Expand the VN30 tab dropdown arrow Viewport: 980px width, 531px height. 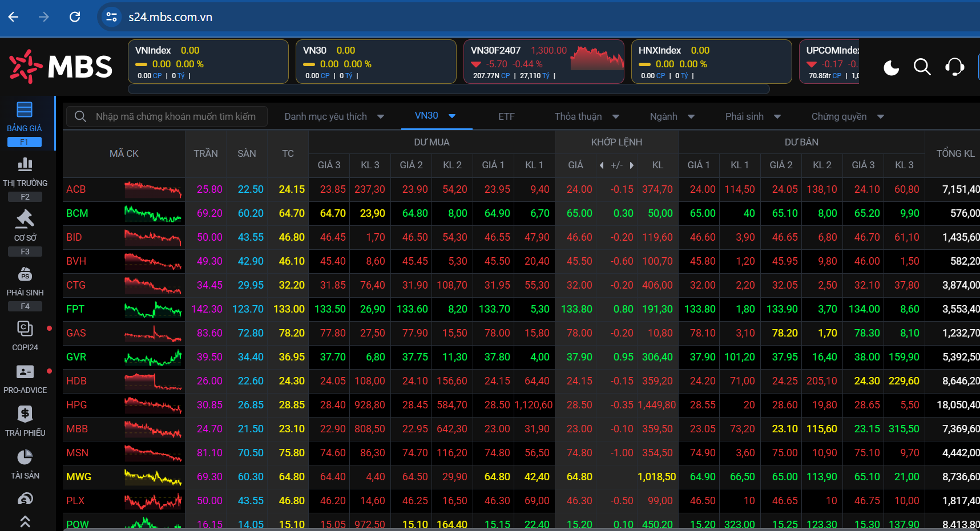point(452,116)
